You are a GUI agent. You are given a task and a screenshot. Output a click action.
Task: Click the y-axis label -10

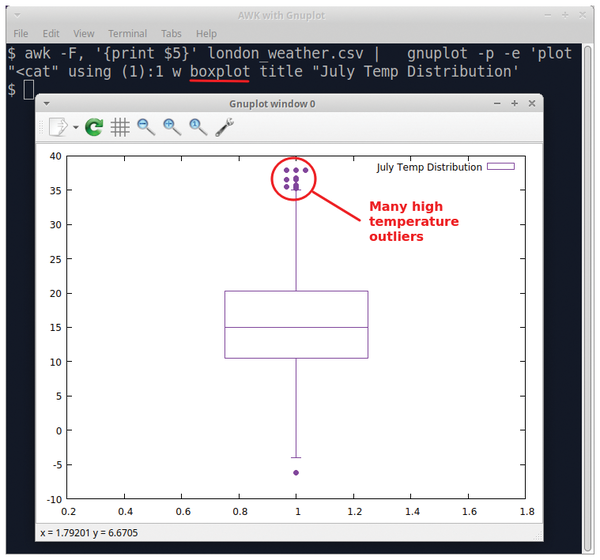54,500
